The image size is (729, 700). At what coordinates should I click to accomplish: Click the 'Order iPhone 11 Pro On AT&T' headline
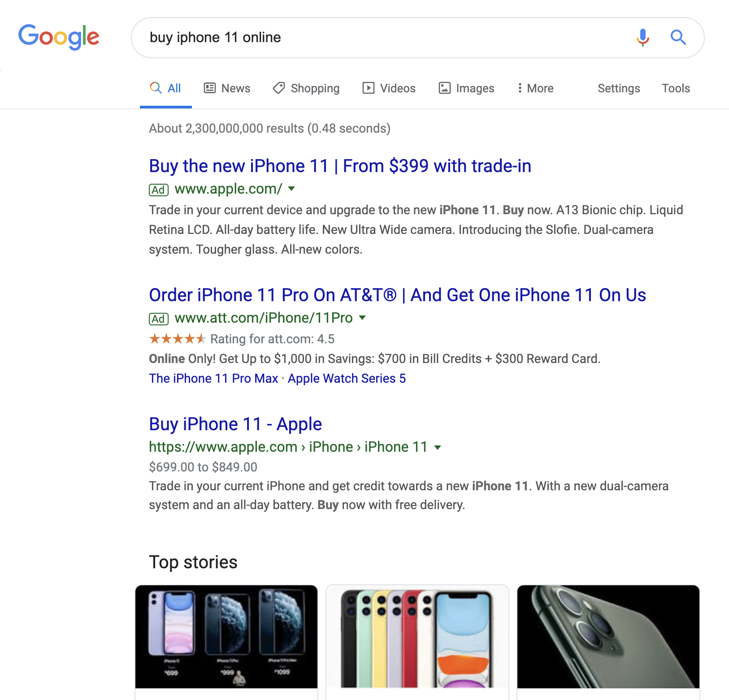point(397,295)
